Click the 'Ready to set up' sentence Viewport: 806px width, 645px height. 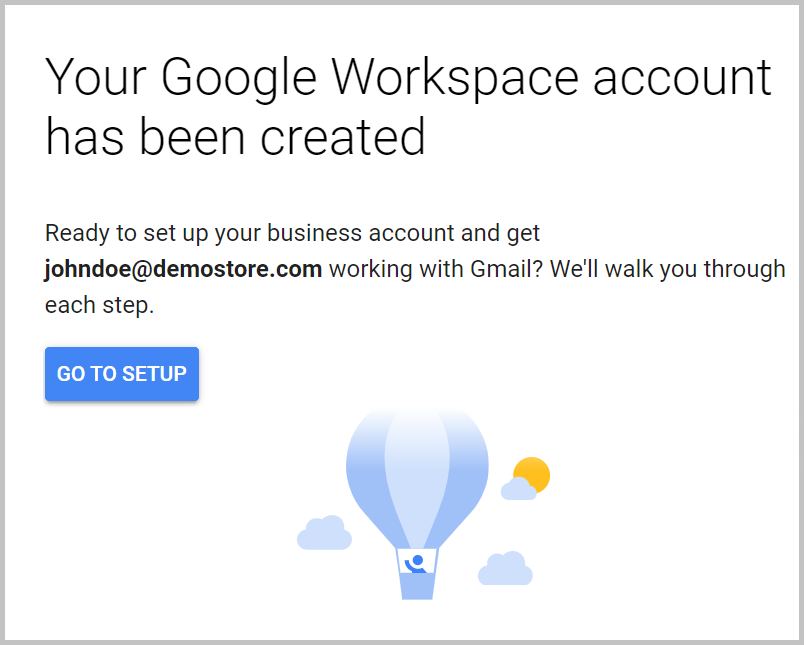292,233
